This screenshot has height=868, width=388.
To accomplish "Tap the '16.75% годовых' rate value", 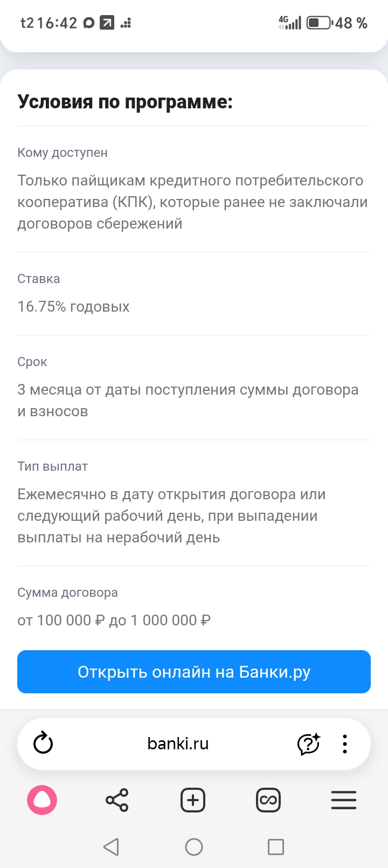I will click(74, 307).
